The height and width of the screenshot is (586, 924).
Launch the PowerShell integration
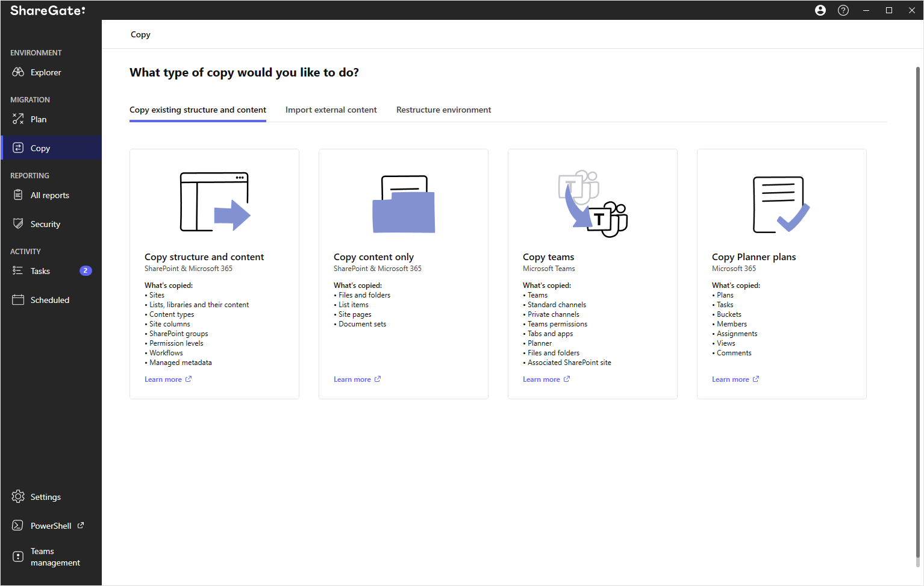51,525
